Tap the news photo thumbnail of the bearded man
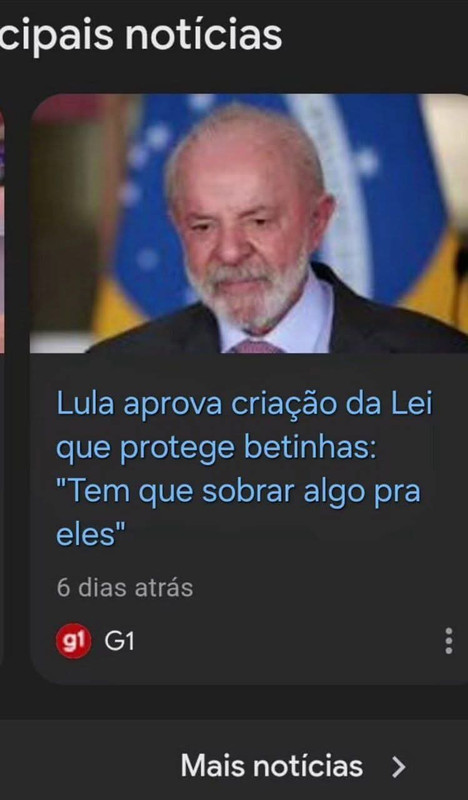This screenshot has width=468, height=800. (x=249, y=223)
